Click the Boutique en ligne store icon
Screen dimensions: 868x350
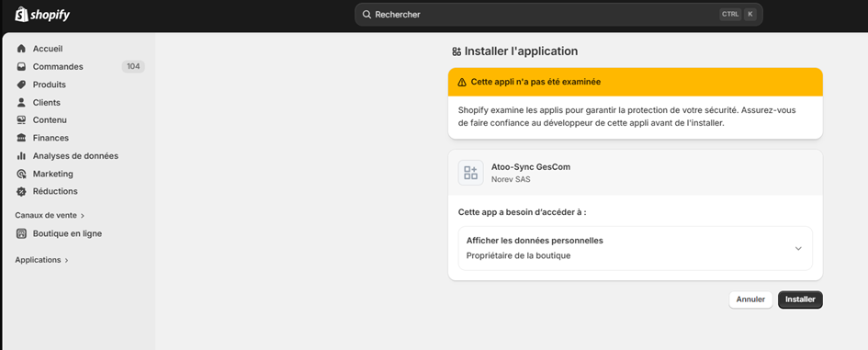[22, 233]
